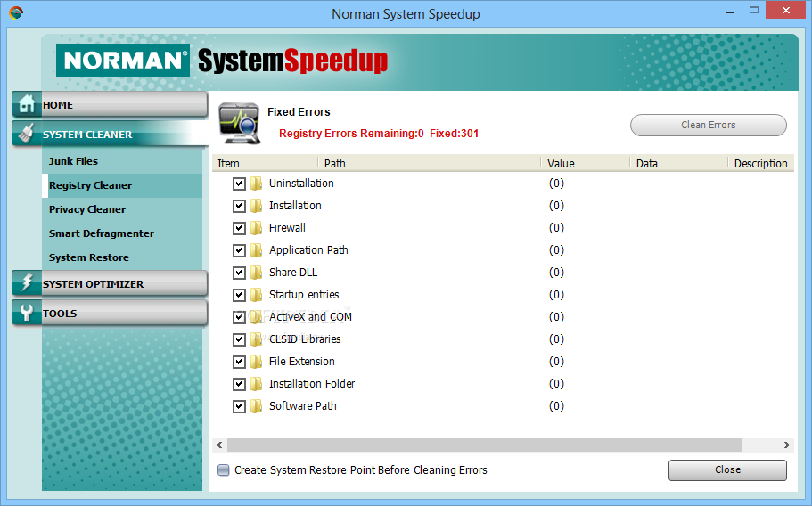Select the Startup entries row label

click(x=304, y=294)
